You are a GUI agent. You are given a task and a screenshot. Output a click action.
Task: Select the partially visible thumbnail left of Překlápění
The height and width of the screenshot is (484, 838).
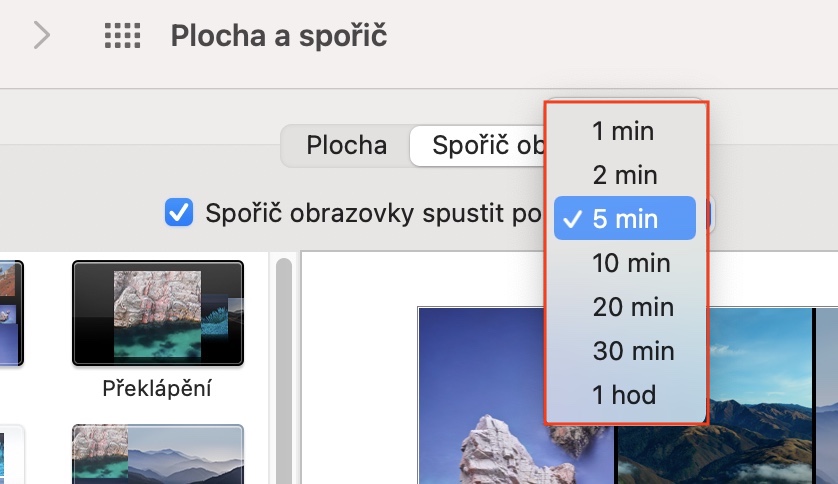11,313
